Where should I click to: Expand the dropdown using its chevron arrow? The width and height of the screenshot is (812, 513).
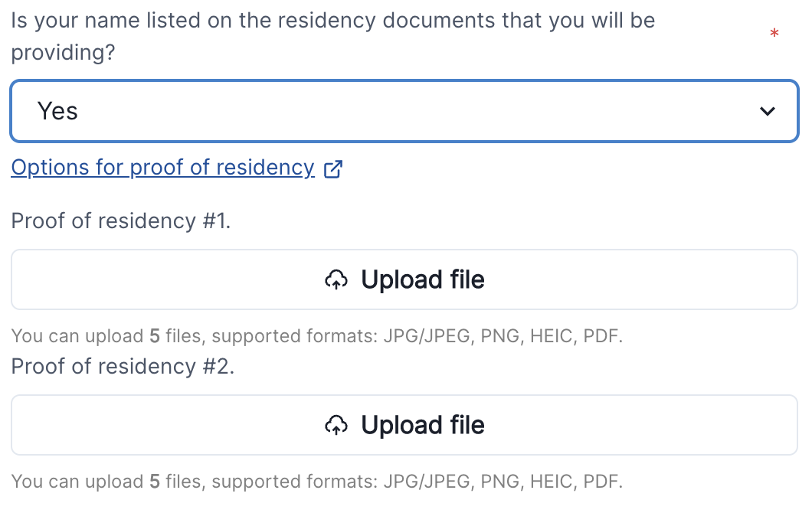click(767, 112)
